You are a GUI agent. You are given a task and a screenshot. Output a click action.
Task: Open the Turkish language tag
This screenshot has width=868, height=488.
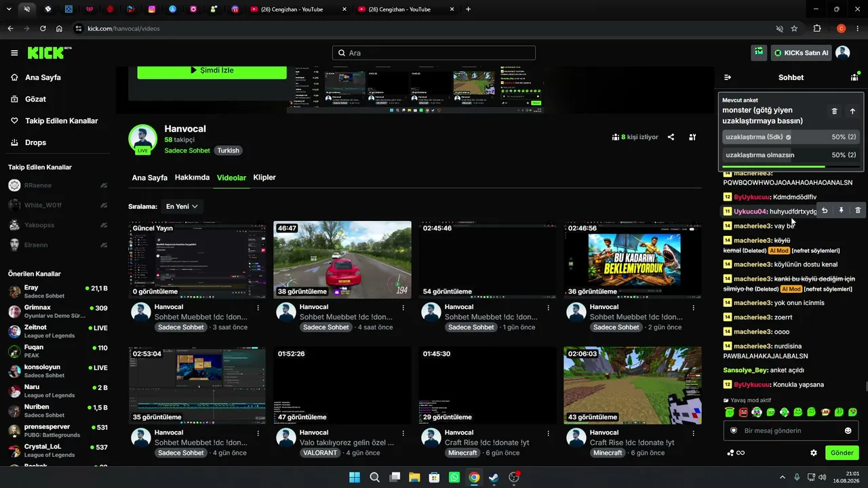pyautogui.click(x=229, y=150)
